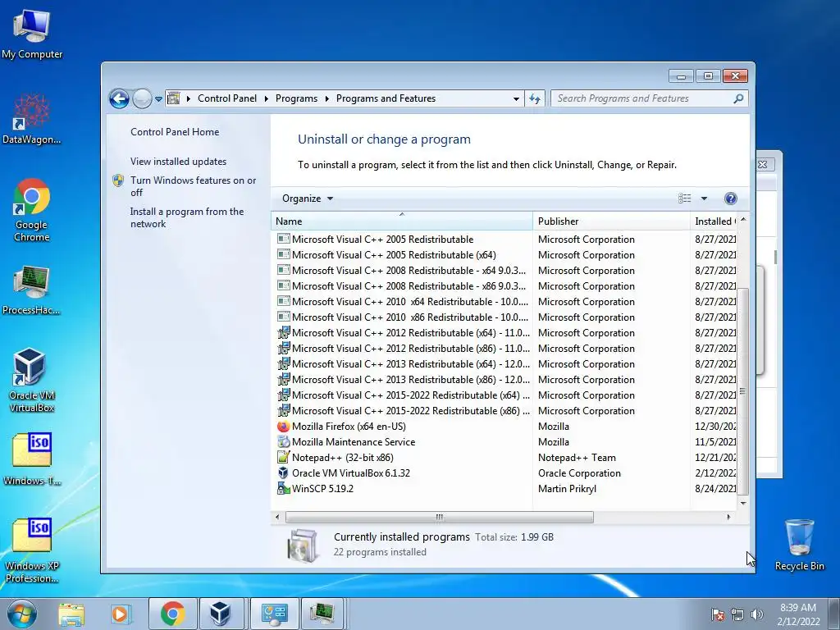Viewport: 840px width, 630px height.
Task: Open Control Panel Home link
Action: pos(175,132)
